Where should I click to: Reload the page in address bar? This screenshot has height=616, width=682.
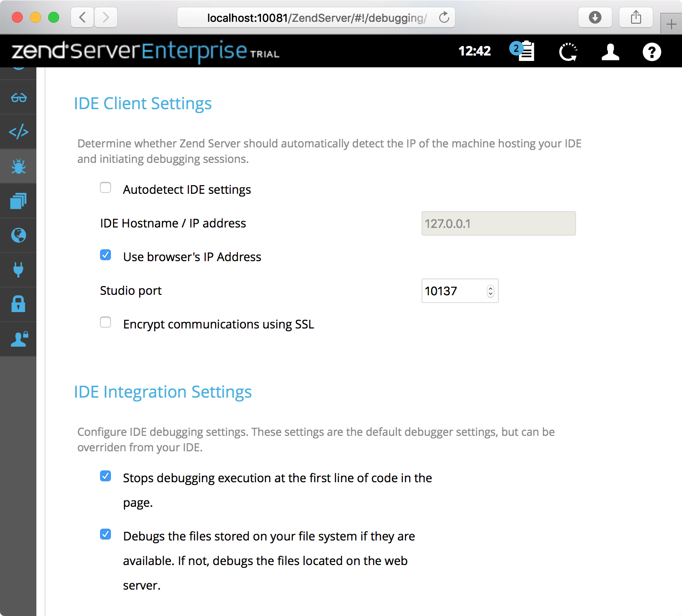[444, 18]
